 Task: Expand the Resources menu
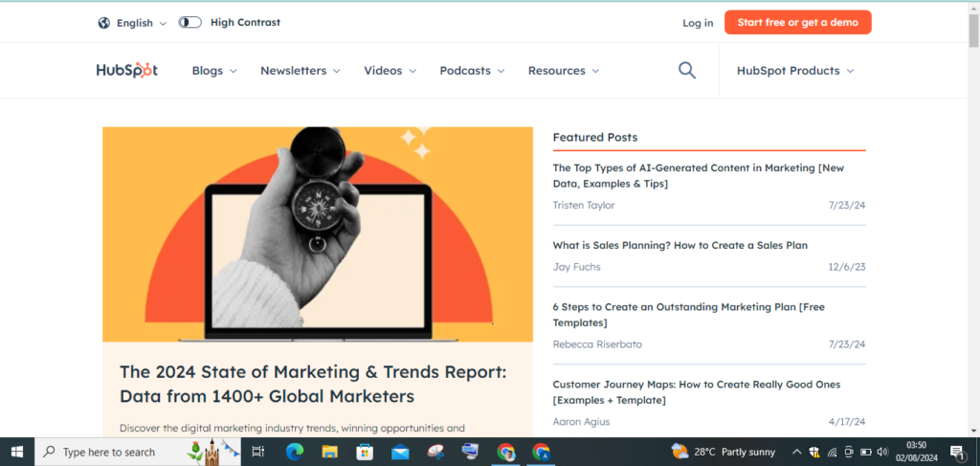click(x=563, y=71)
